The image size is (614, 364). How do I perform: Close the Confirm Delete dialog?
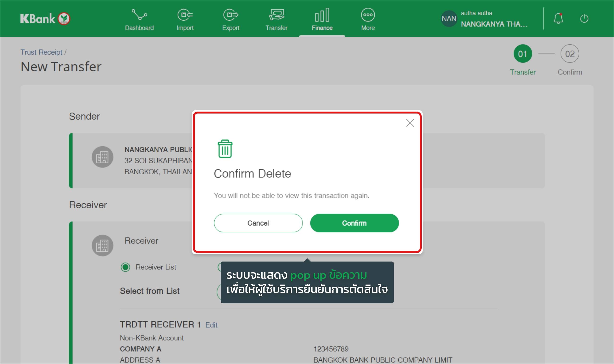410,123
